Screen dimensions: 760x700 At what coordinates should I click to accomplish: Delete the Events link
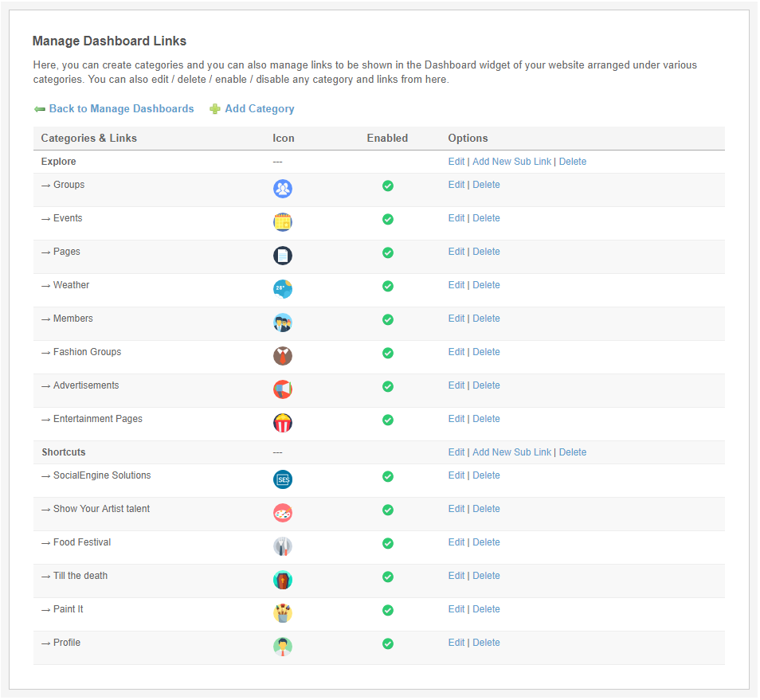[486, 218]
